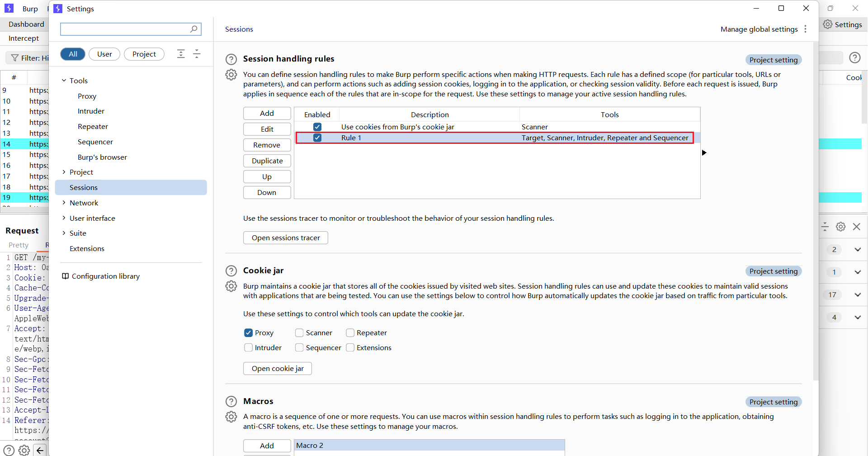Viewport: 868px width, 456px height.
Task: Select the User filter tab
Action: [104, 54]
